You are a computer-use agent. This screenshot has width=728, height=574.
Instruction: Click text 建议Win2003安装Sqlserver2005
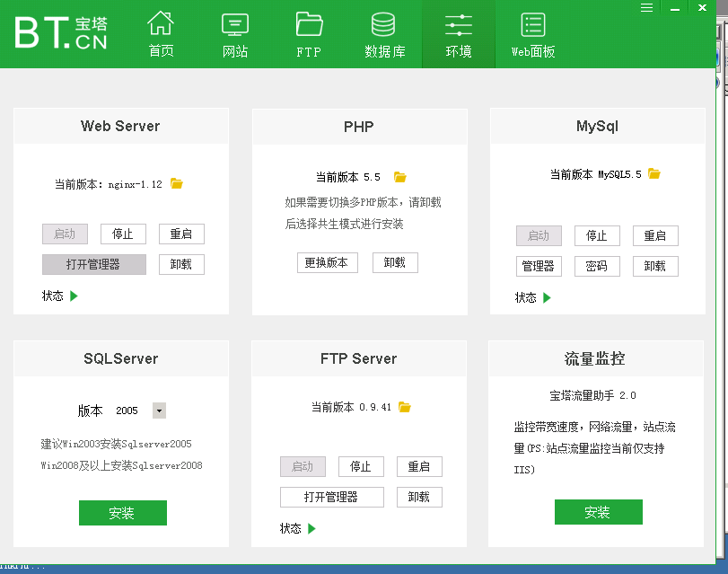(x=116, y=444)
